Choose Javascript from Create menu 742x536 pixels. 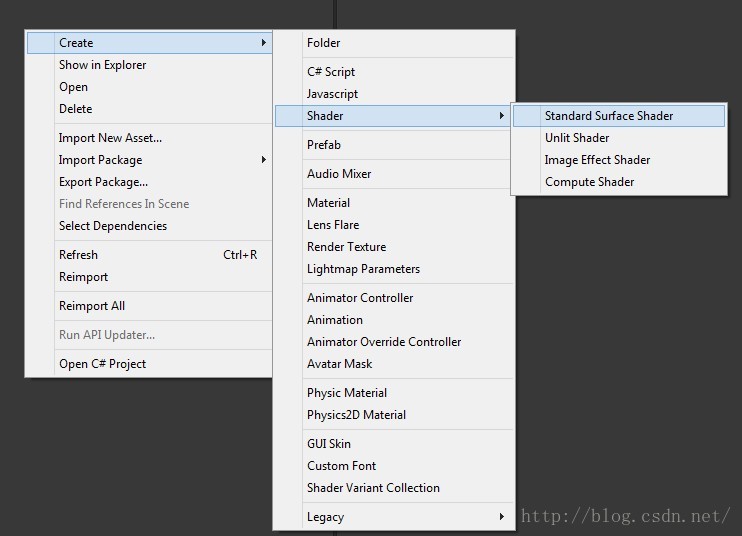394,94
